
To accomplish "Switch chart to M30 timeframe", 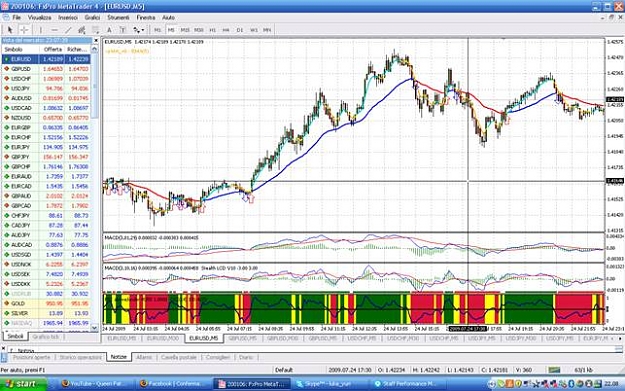I will pos(199,30).
